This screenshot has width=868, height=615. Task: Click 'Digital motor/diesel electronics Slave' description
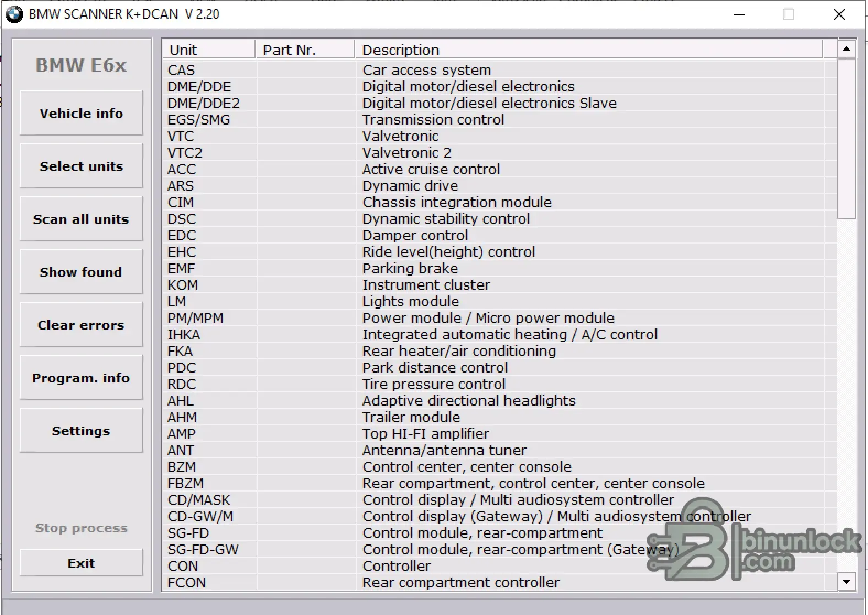pos(489,103)
